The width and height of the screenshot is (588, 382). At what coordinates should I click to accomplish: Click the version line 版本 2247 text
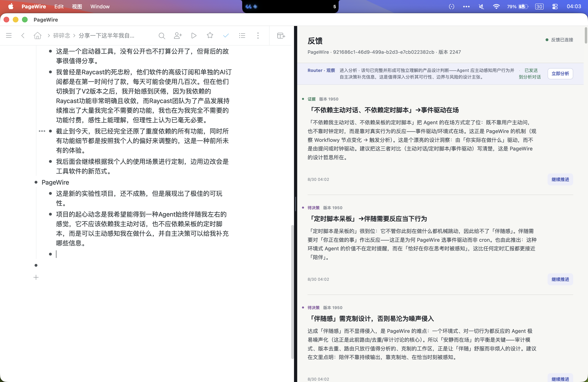[x=449, y=52]
